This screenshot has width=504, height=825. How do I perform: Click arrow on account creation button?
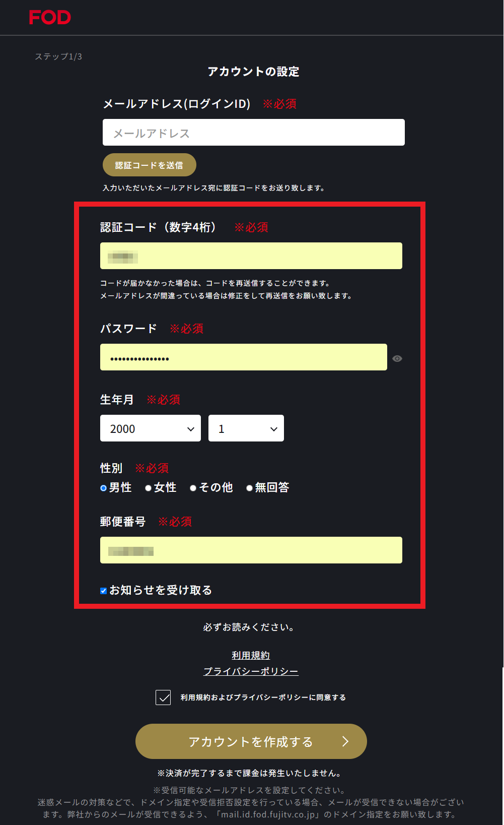(x=345, y=741)
